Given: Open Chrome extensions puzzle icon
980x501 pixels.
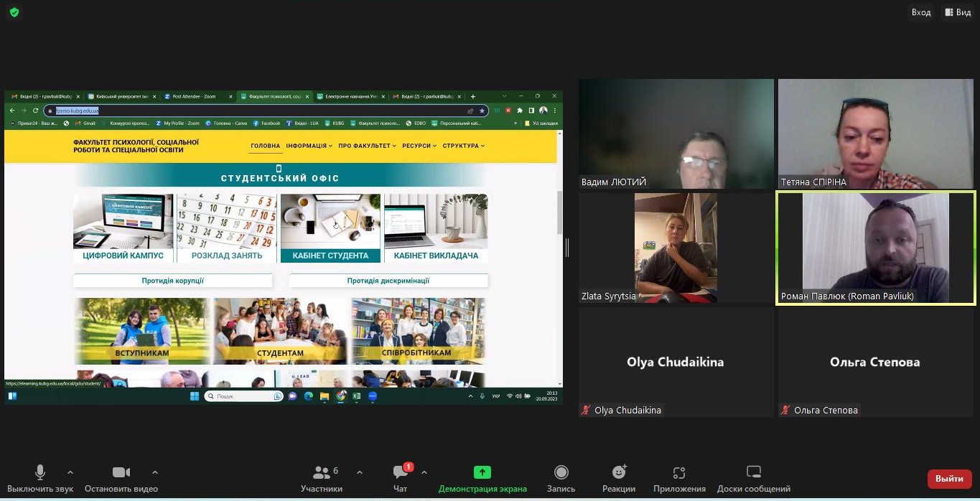Looking at the screenshot, I should [520, 111].
